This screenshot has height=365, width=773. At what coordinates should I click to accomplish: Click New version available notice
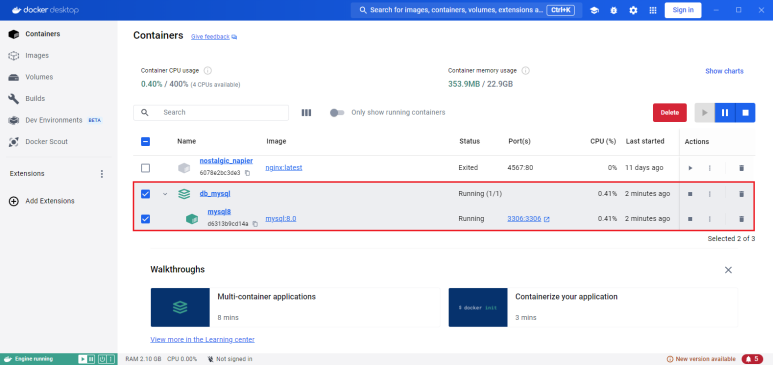(701, 359)
